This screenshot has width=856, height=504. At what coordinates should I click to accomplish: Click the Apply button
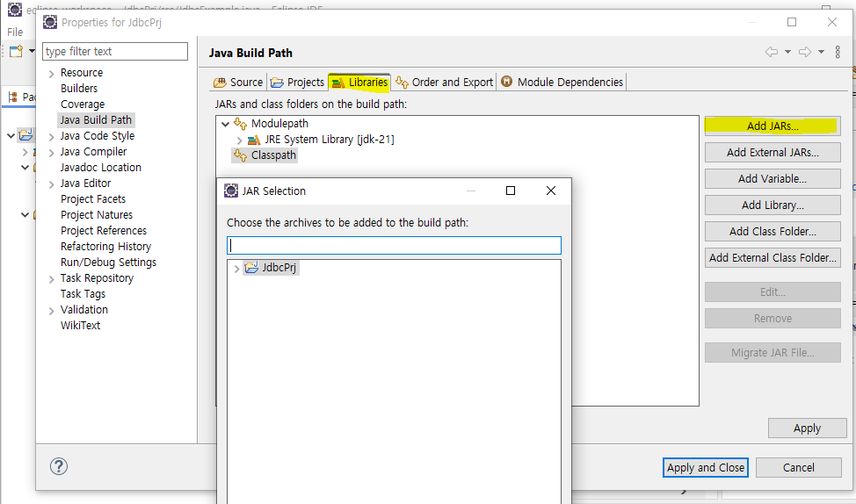tap(807, 428)
